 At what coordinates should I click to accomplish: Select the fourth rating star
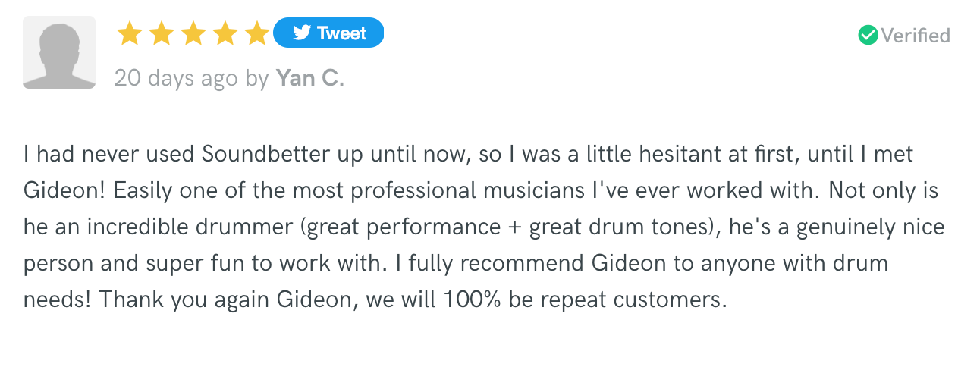226,33
